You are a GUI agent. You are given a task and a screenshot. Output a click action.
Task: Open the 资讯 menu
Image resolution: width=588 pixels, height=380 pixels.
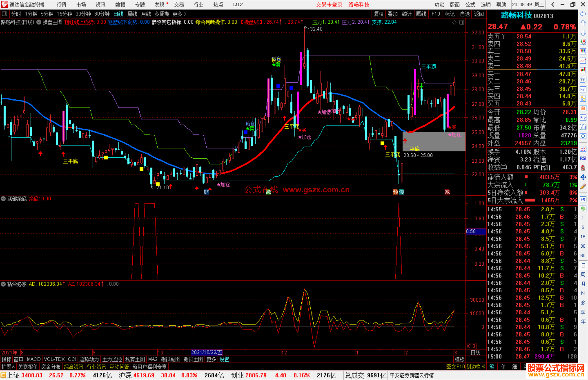[101, 5]
